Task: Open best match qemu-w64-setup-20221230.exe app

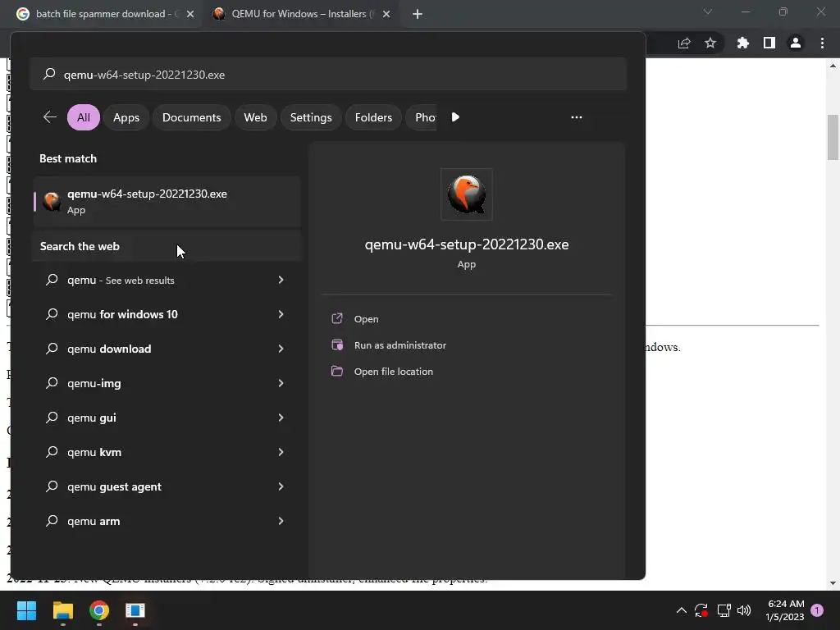Action: point(167,202)
